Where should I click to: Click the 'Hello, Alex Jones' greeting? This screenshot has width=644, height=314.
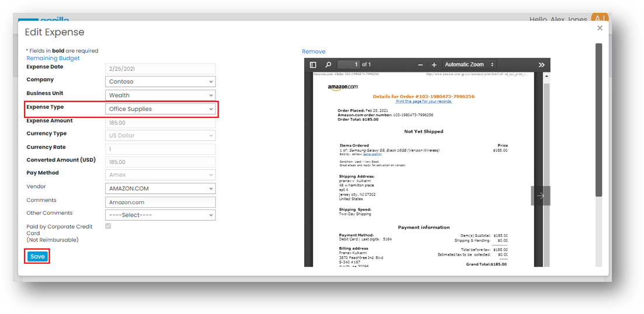(559, 19)
